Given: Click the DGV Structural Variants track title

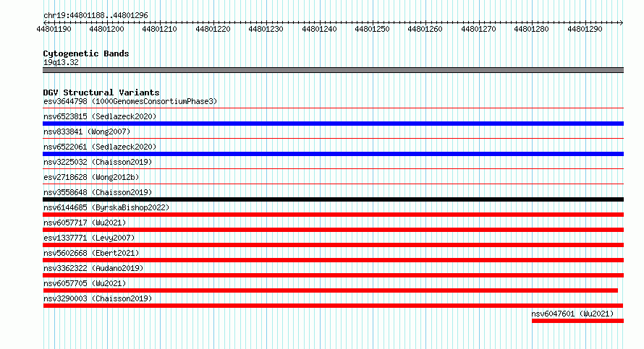Looking at the screenshot, I should pyautogui.click(x=101, y=92).
